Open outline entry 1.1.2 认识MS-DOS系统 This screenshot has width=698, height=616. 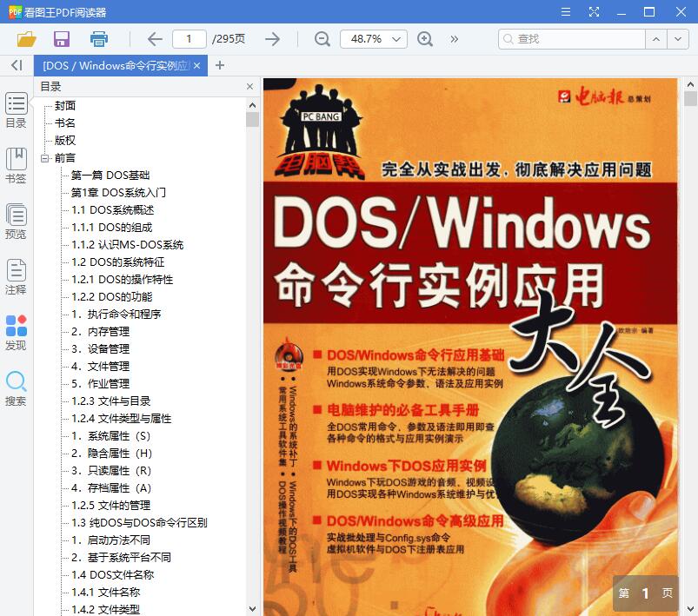coord(127,245)
